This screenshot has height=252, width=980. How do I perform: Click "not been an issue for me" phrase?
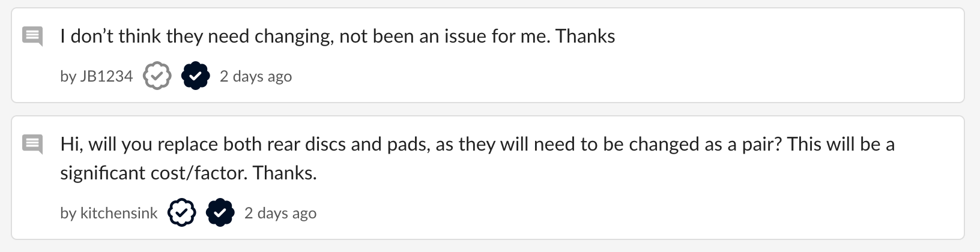[443, 37]
